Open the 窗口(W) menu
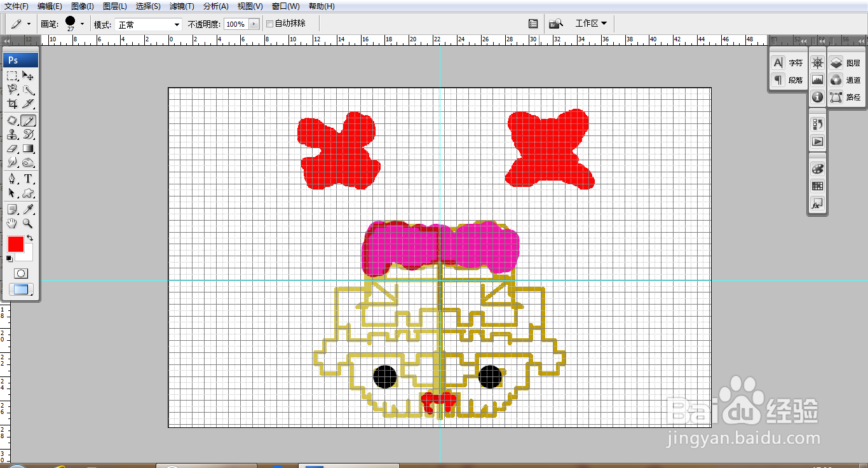The width and height of the screenshot is (868, 468). pyautogui.click(x=285, y=6)
